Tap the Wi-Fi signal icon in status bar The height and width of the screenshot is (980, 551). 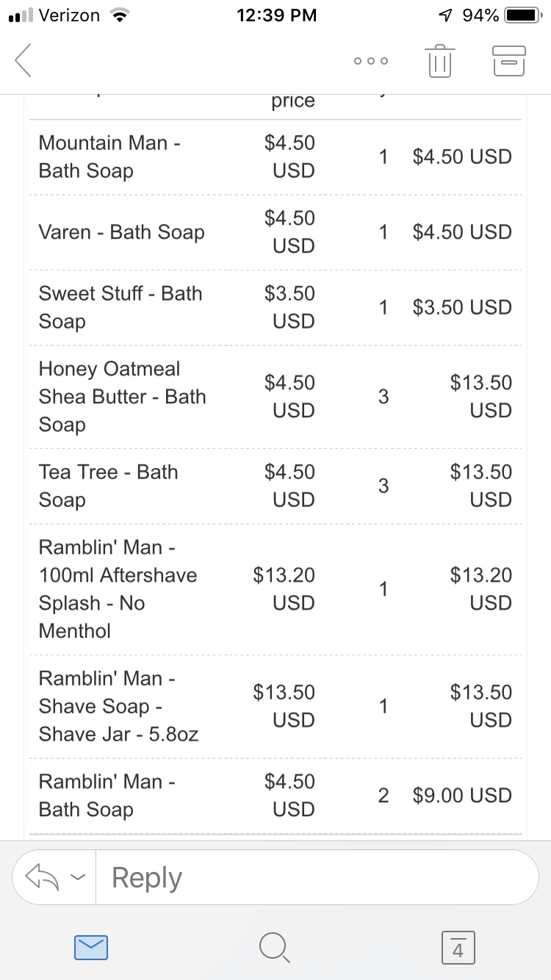click(x=116, y=15)
